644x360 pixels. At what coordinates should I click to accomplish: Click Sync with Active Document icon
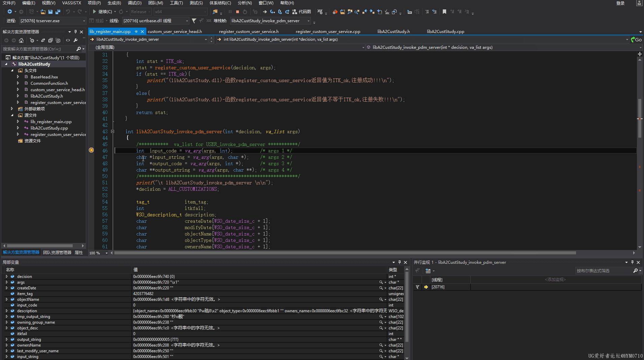pos(43,40)
